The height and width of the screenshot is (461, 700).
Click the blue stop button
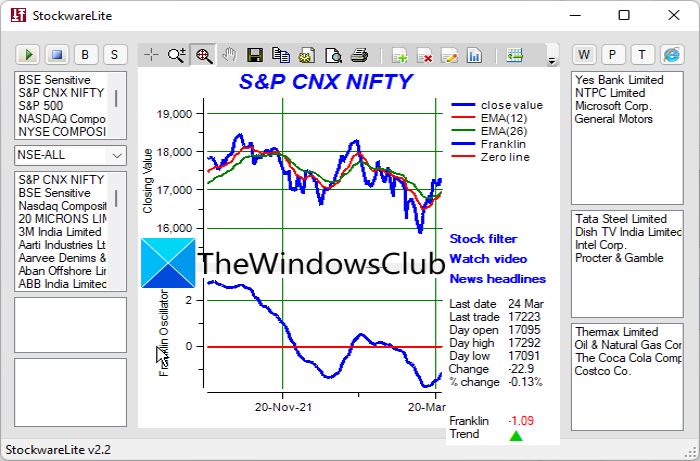(x=57, y=55)
